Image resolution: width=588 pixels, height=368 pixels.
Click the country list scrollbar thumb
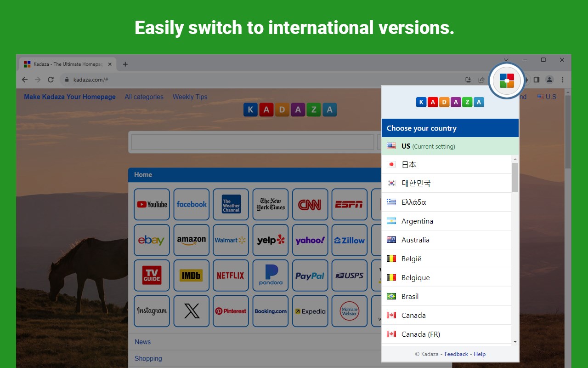coord(515,178)
